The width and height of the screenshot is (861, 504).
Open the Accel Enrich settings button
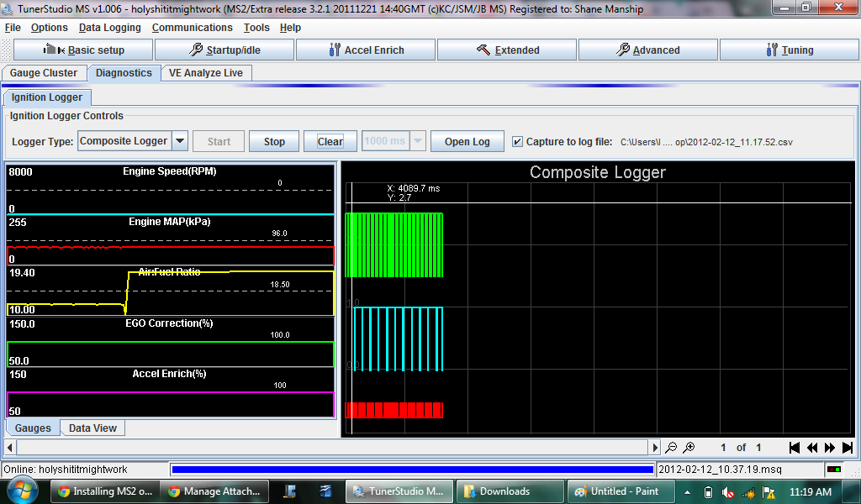366,50
